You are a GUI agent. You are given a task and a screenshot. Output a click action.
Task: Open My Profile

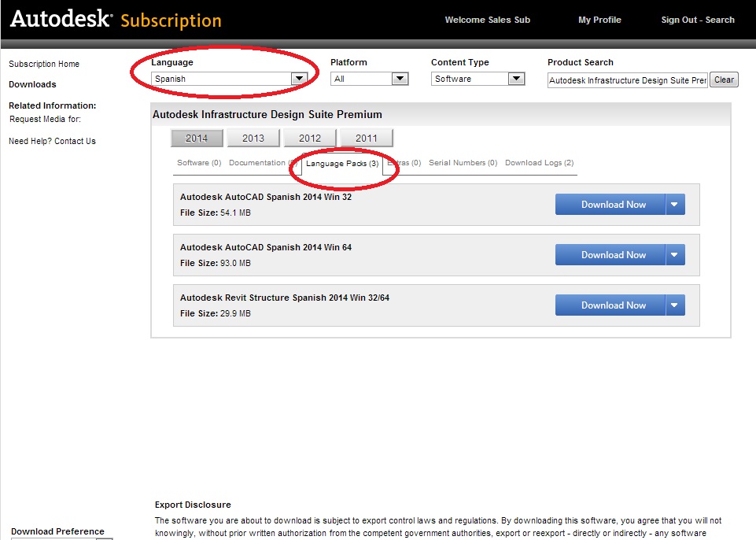(x=599, y=20)
